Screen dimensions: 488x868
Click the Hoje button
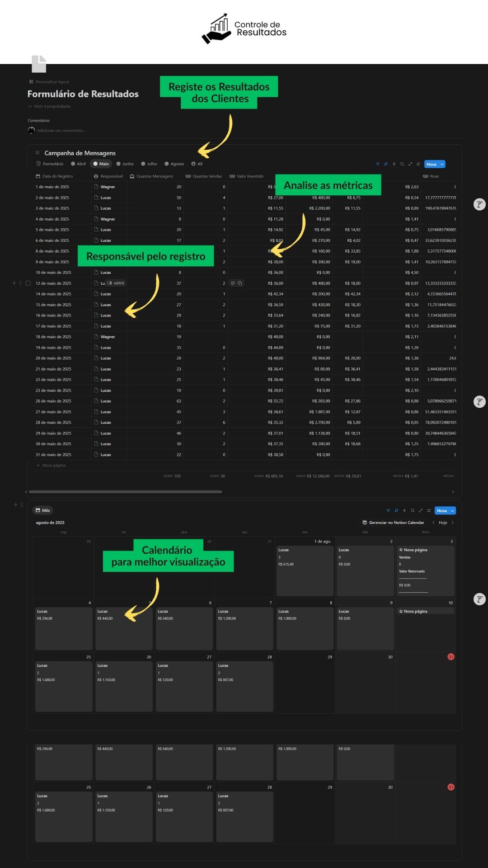[443, 523]
